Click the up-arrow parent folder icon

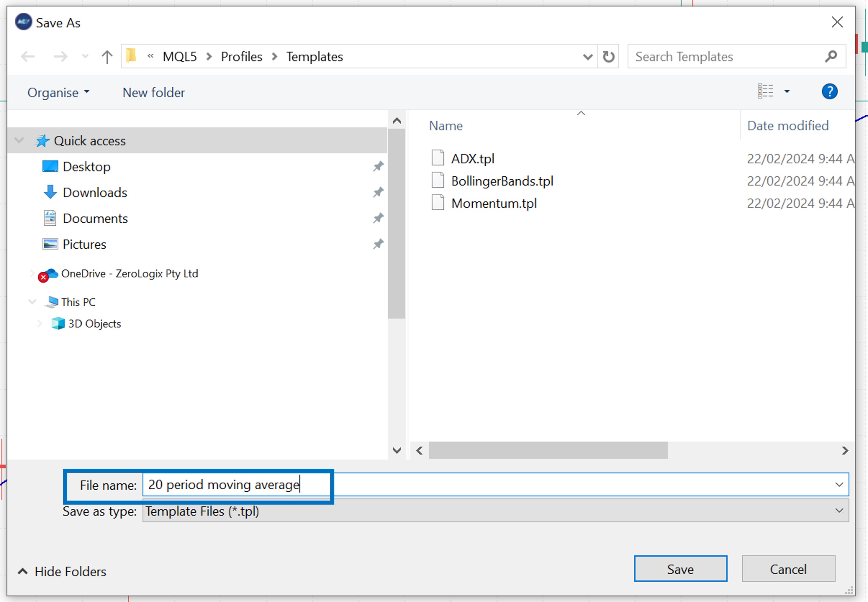coord(107,57)
